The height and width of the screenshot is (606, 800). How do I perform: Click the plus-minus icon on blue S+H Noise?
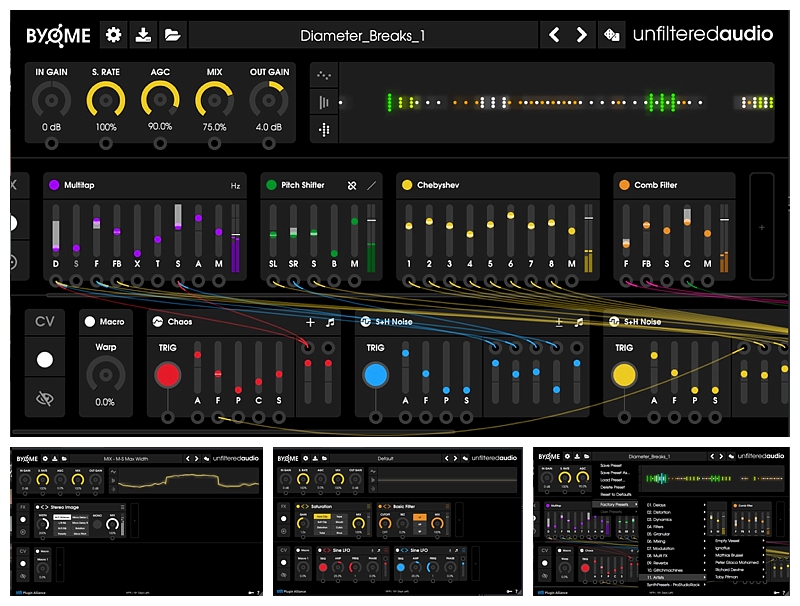pos(559,322)
